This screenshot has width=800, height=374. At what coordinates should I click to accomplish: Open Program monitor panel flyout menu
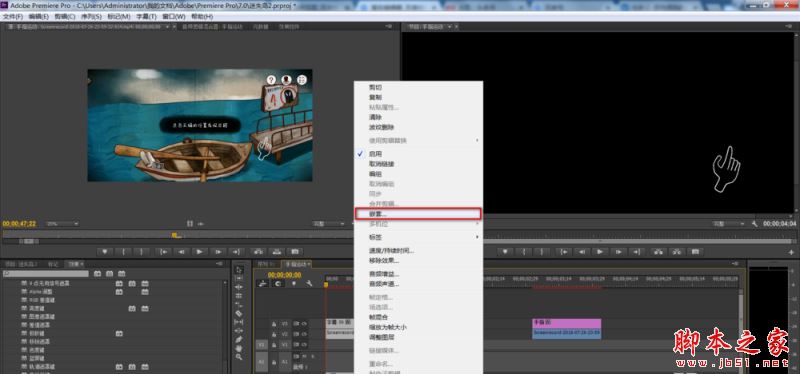(x=790, y=26)
